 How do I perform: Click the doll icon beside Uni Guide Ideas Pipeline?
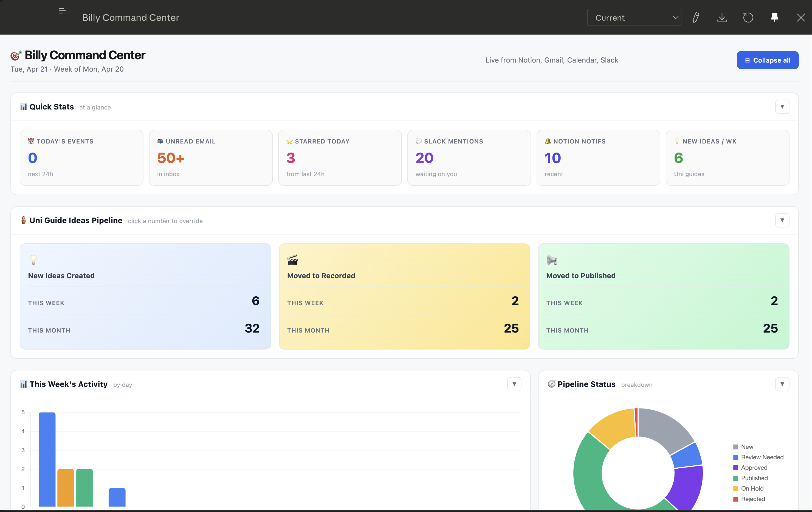pos(23,220)
